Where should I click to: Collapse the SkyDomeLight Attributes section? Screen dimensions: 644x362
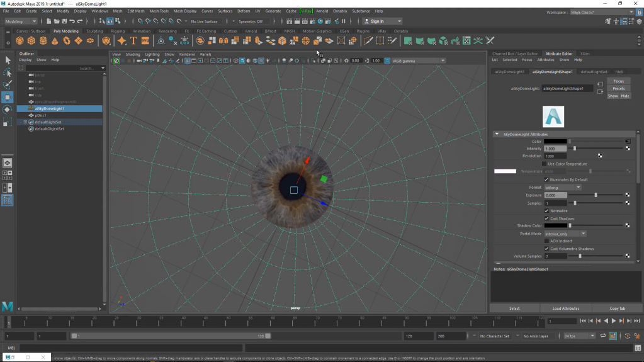tap(497, 134)
